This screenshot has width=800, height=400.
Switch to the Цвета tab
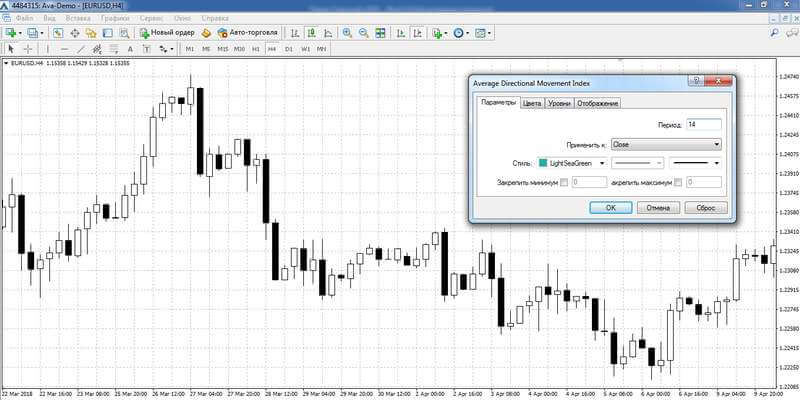pos(532,104)
